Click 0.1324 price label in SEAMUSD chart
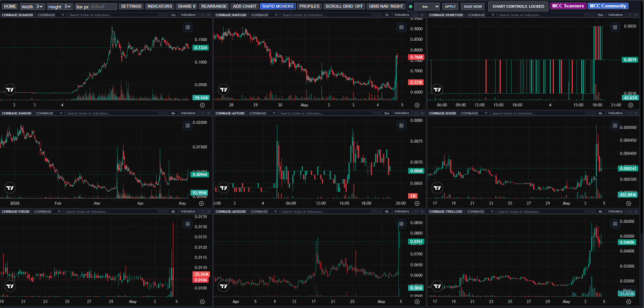This screenshot has height=308, width=644. click(x=201, y=48)
